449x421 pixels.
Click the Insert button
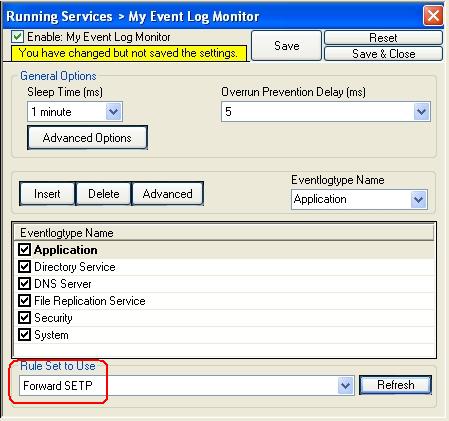[x=47, y=194]
